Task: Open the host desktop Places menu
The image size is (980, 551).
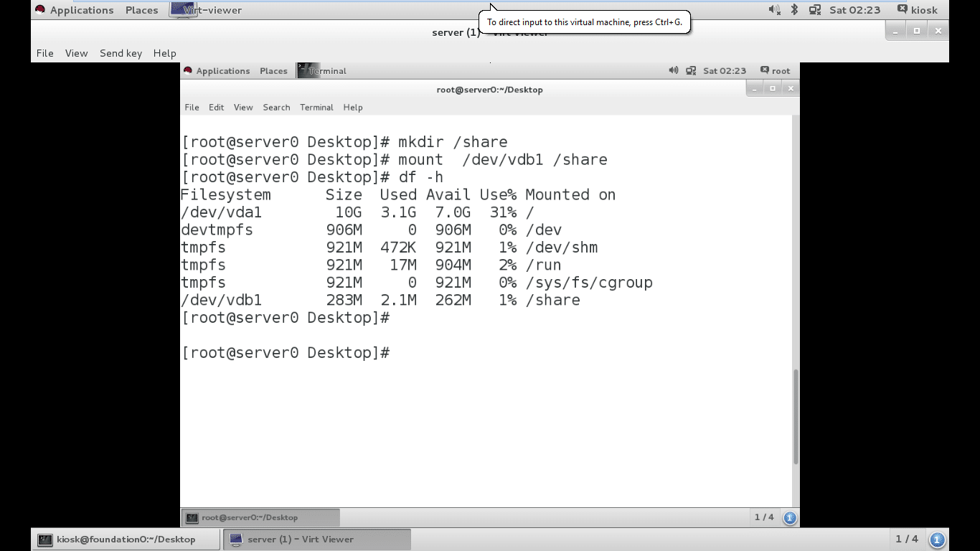Action: [x=141, y=10]
